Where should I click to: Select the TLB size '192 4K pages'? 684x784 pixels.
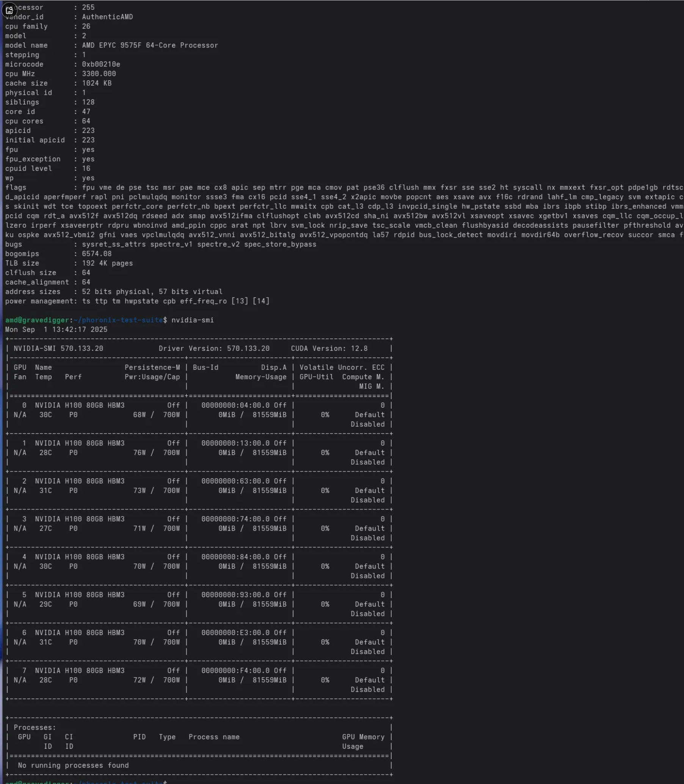pyautogui.click(x=107, y=263)
